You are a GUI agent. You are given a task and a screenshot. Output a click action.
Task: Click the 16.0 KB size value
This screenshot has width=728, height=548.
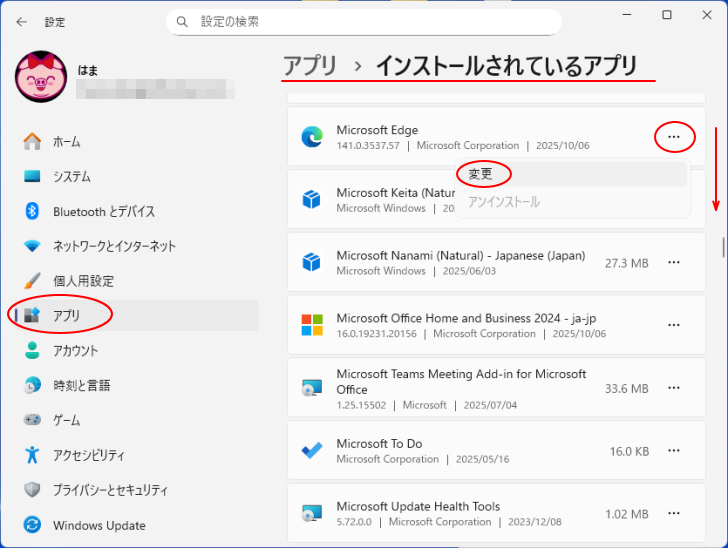(629, 451)
